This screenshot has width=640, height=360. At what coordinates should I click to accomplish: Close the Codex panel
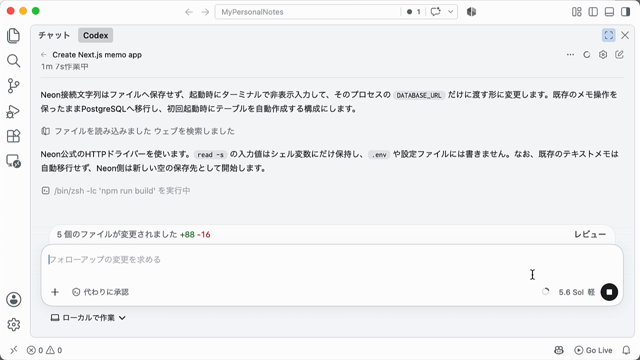(625, 35)
